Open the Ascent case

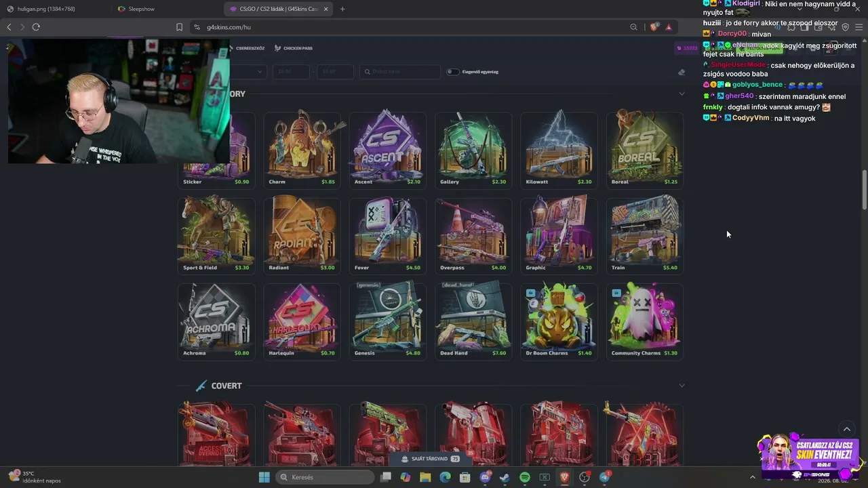tap(387, 149)
